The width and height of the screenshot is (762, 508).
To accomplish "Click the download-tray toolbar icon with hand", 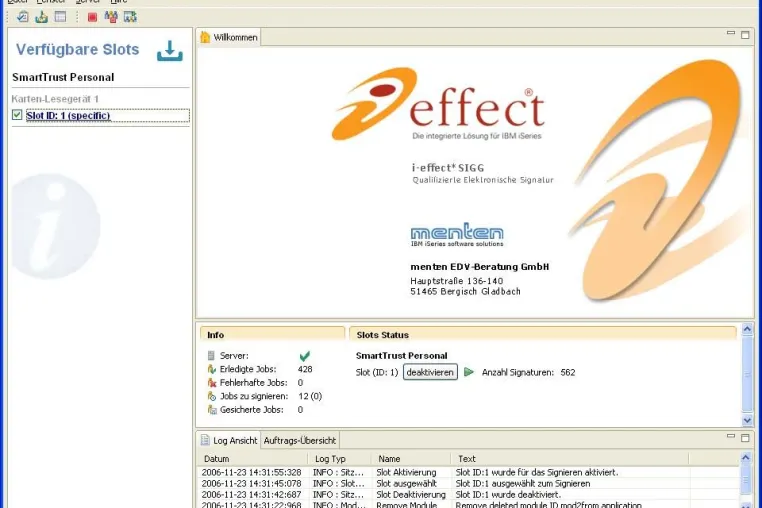I will click(x=41, y=17).
